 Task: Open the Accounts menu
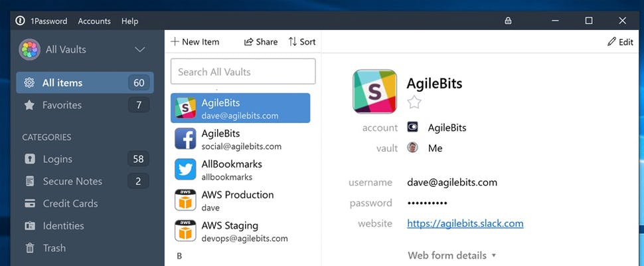coord(94,21)
